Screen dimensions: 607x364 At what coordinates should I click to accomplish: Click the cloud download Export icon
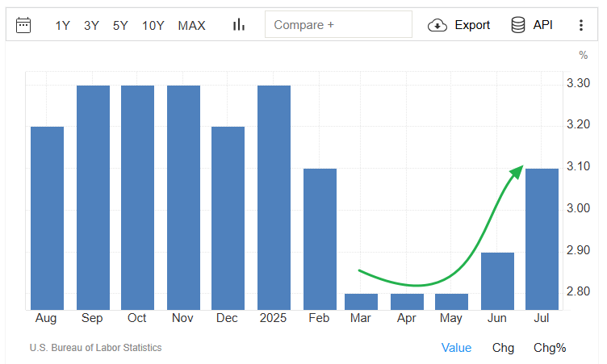pos(437,25)
